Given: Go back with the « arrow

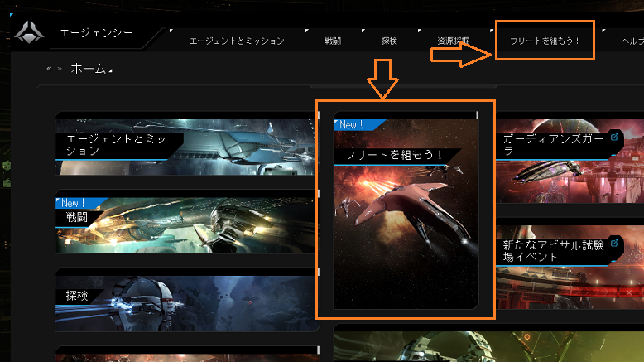Looking at the screenshot, I should click(x=50, y=69).
